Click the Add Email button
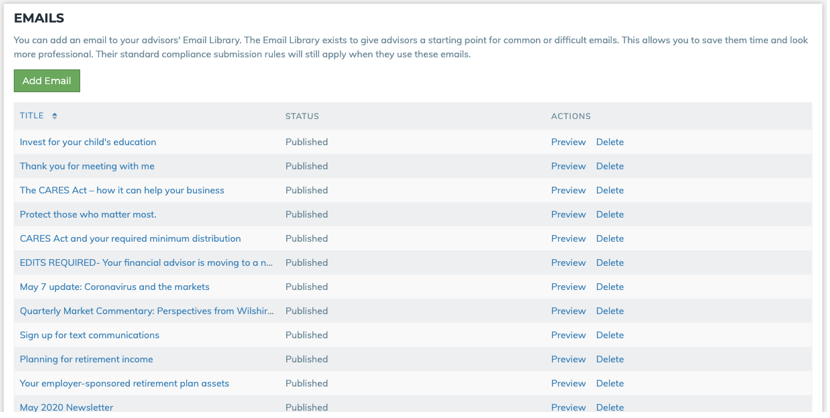This screenshot has height=418, width=830. click(x=46, y=81)
